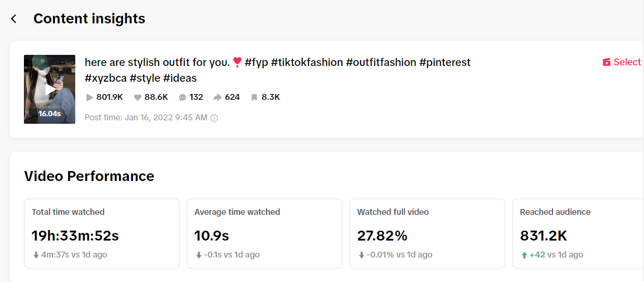Click the views play-count icon
644x282 pixels.
[x=90, y=98]
